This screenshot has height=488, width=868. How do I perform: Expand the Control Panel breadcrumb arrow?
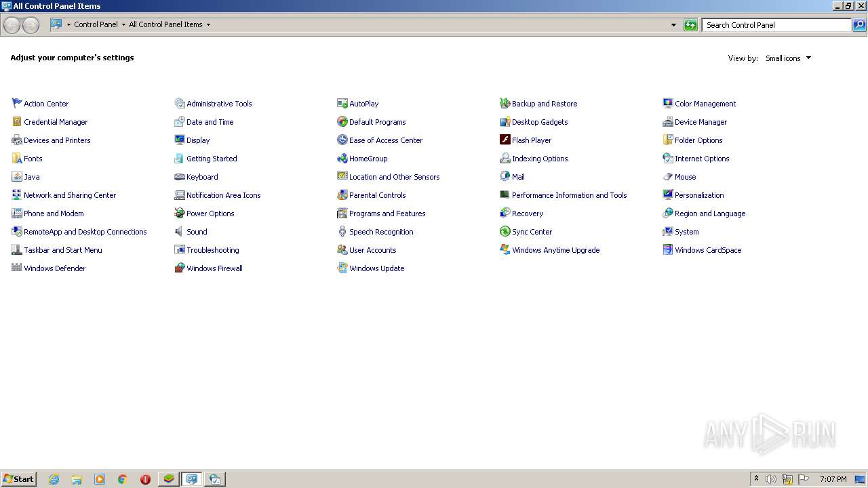(123, 24)
